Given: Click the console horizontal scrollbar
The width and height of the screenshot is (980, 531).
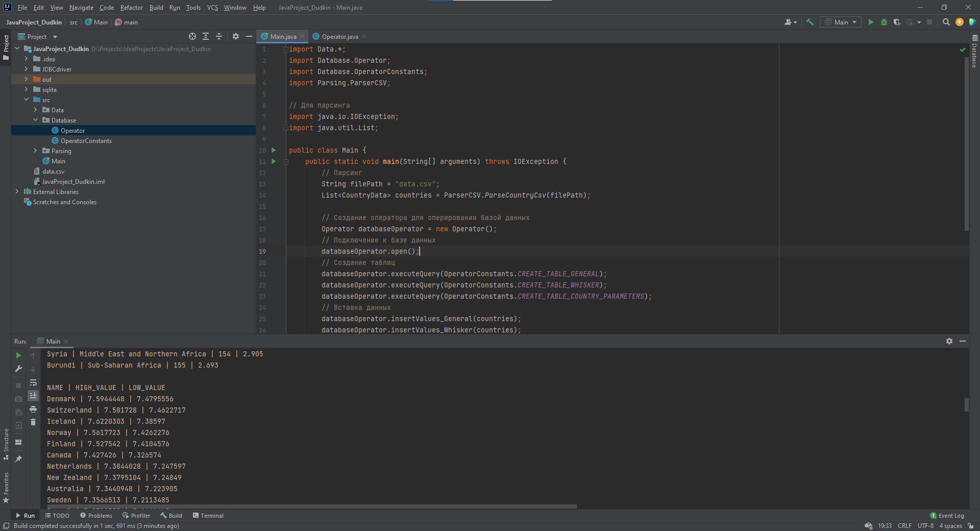Looking at the screenshot, I should (312, 506).
